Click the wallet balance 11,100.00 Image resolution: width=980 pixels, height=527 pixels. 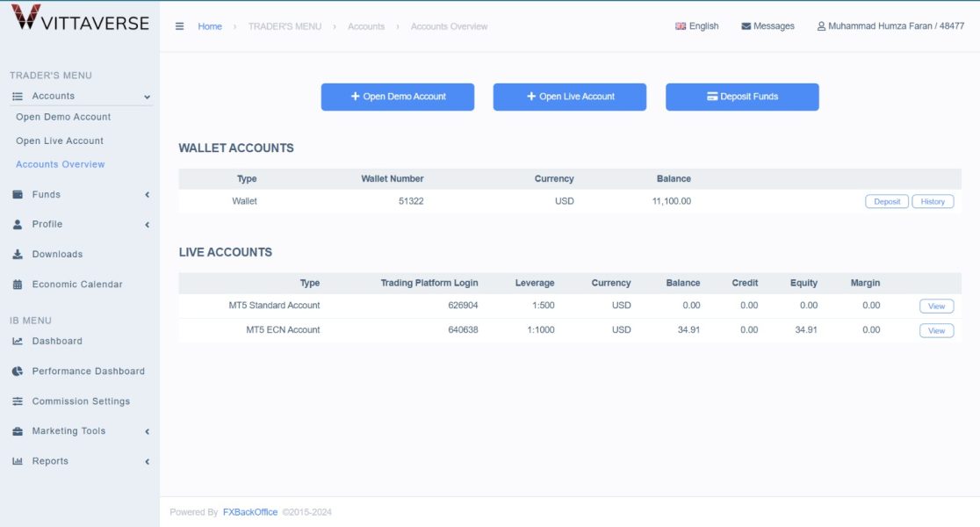coord(671,201)
